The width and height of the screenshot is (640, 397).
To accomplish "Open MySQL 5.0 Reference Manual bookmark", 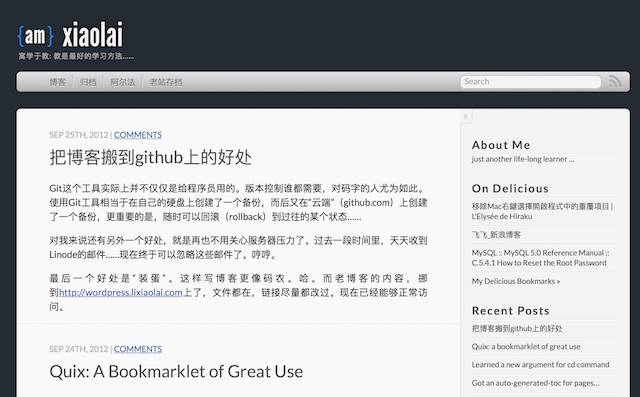I will coord(540,258).
